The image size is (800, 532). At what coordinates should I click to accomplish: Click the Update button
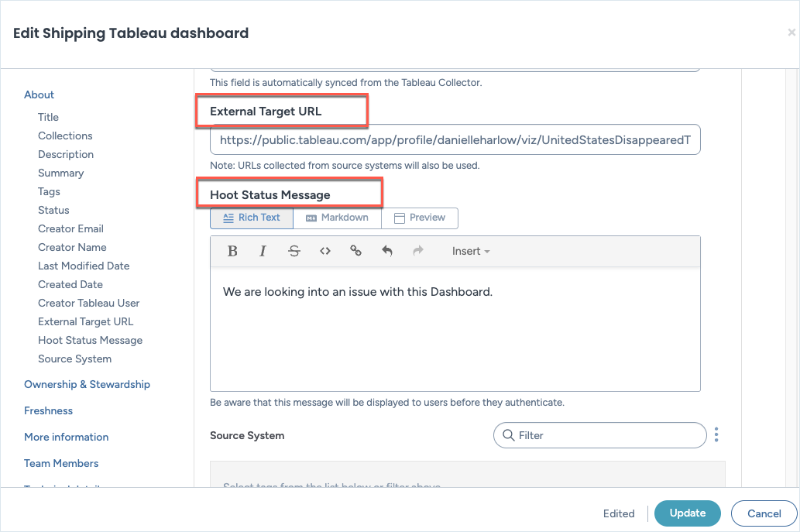687,513
